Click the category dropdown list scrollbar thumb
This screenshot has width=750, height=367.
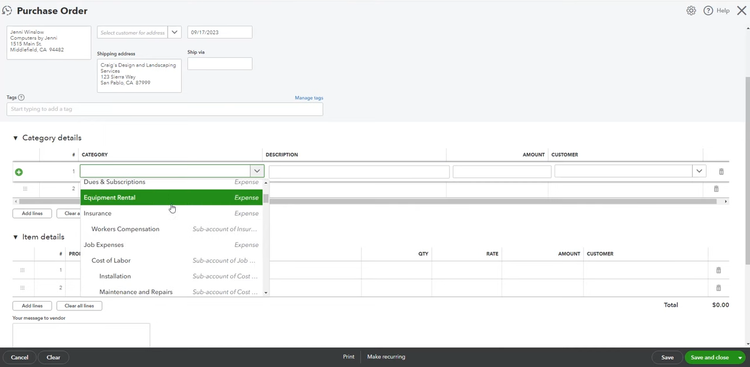click(x=266, y=199)
